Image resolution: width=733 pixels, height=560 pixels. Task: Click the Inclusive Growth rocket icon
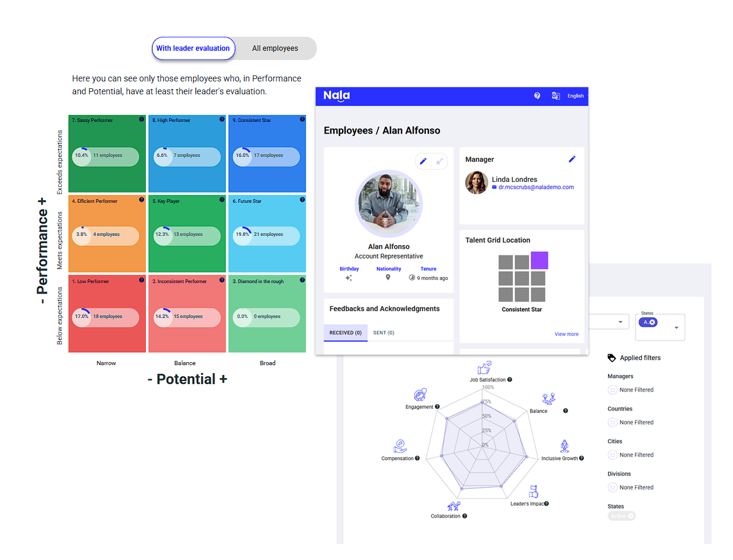[564, 446]
